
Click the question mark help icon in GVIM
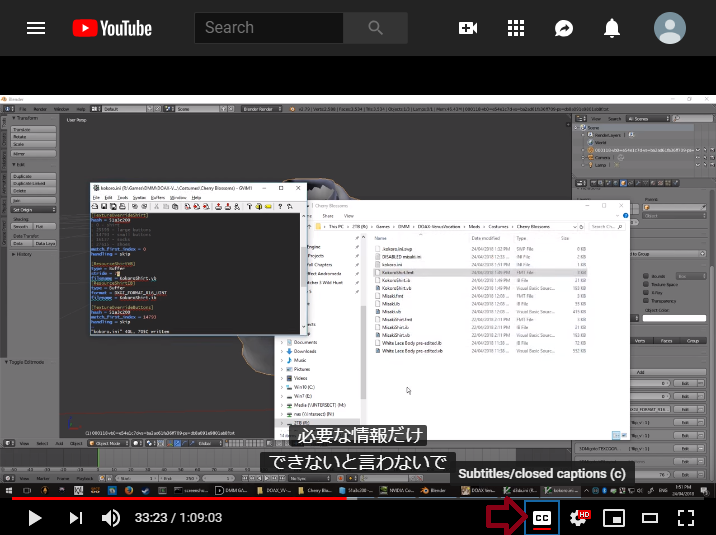tap(280, 207)
